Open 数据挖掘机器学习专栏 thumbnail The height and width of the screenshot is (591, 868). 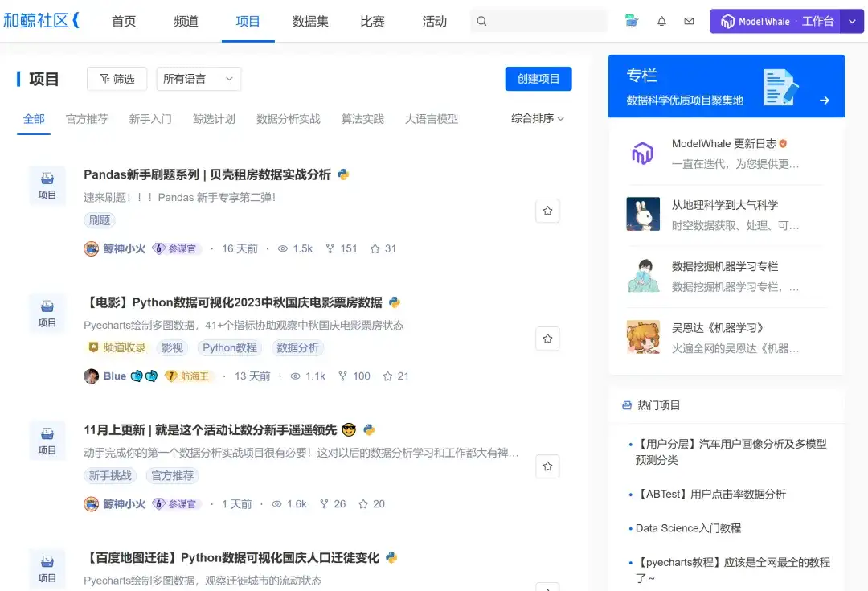[643, 275]
